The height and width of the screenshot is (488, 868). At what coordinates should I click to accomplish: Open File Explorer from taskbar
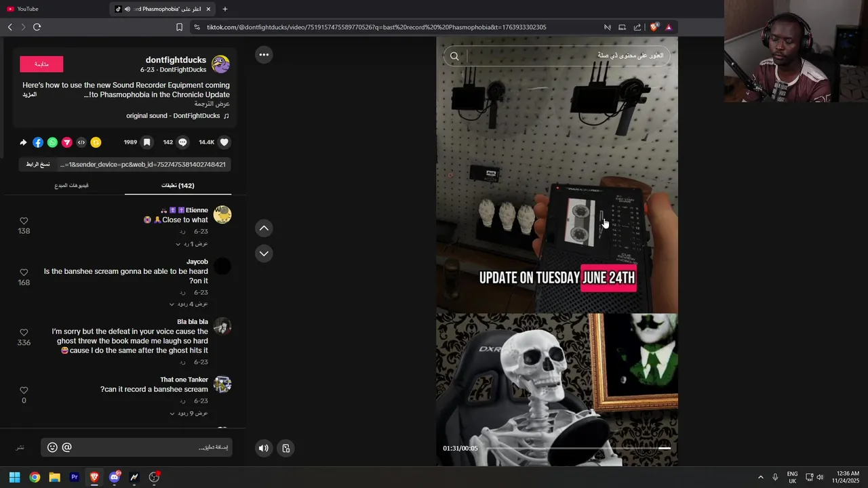54,477
